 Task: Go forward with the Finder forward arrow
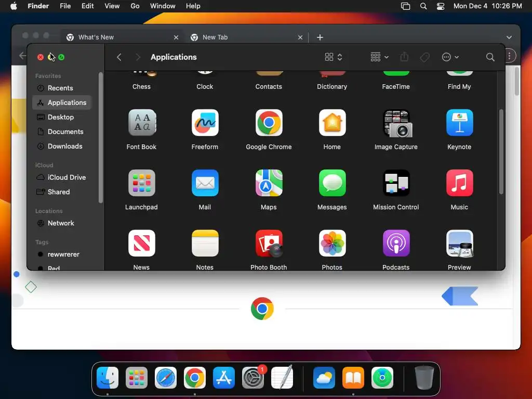(138, 57)
